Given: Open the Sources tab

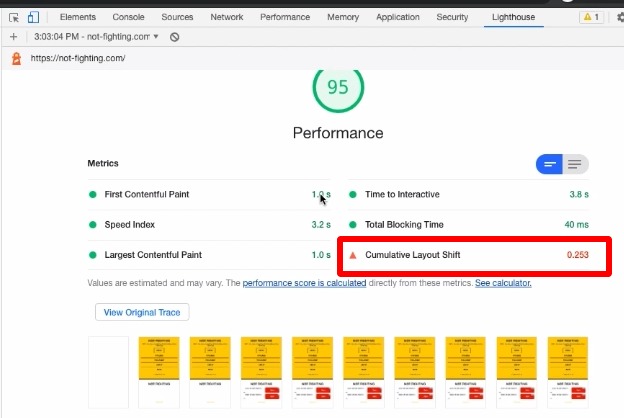Looking at the screenshot, I should point(177,17).
